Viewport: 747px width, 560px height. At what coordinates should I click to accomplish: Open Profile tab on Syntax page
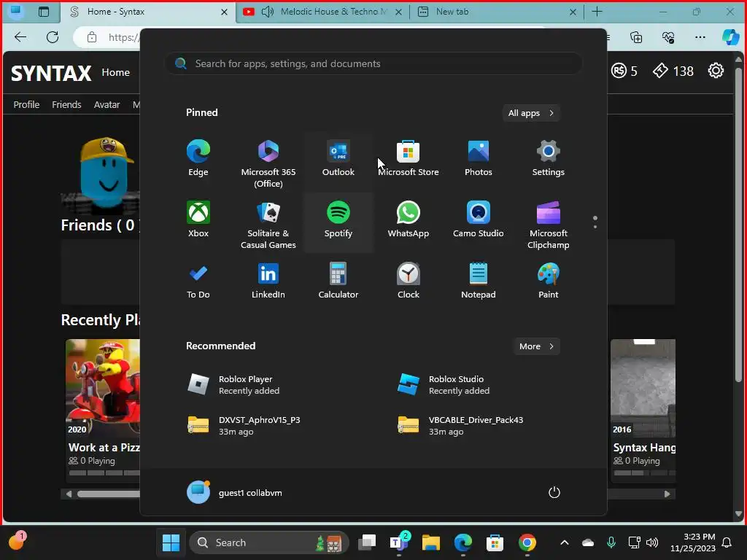point(26,104)
